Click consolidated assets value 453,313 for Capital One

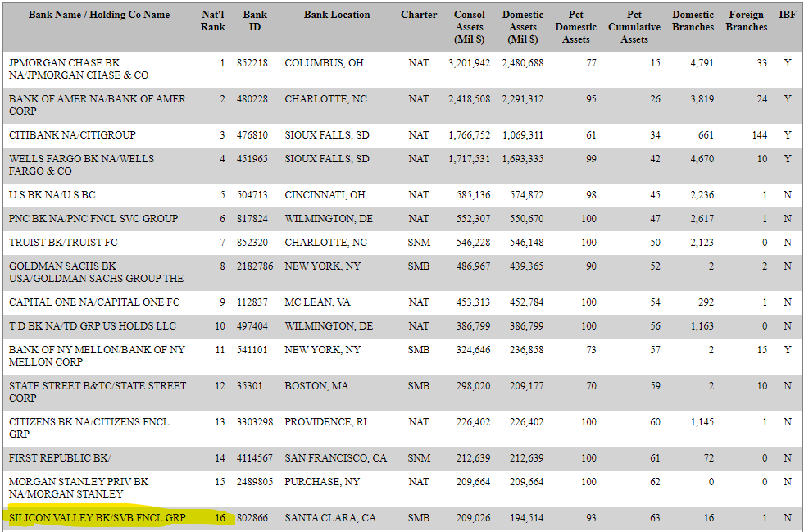coord(473,302)
